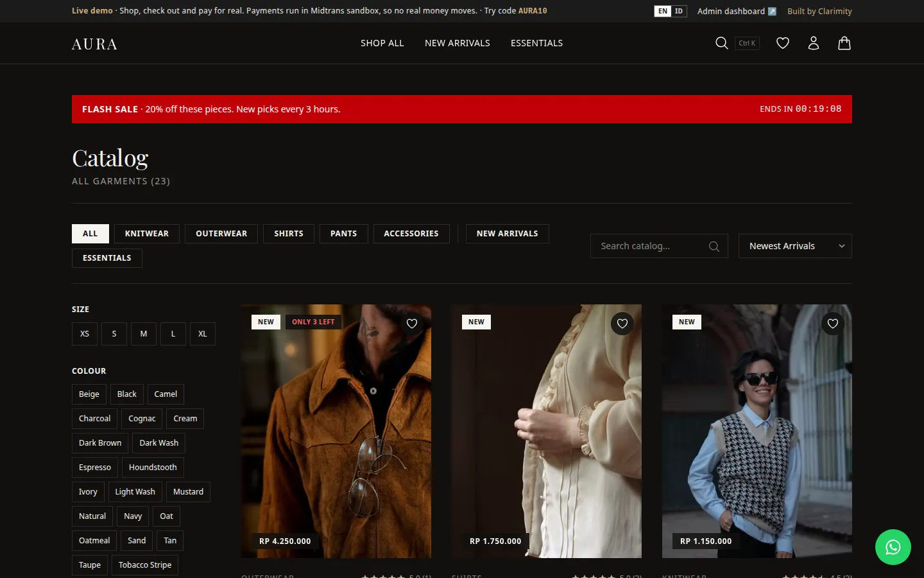The height and width of the screenshot is (578, 924).
Task: Switch language to EN
Action: 663,11
